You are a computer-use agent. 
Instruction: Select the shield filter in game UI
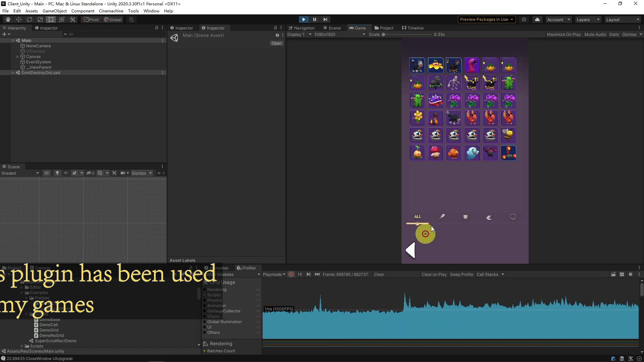pyautogui.click(x=466, y=217)
